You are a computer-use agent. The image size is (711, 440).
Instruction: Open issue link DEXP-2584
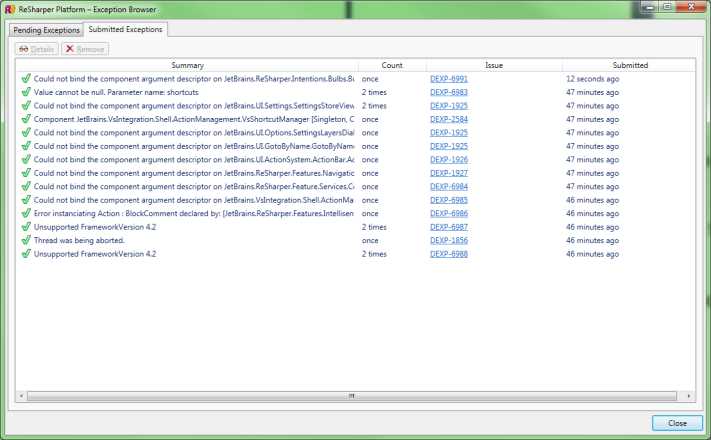[x=448, y=119]
